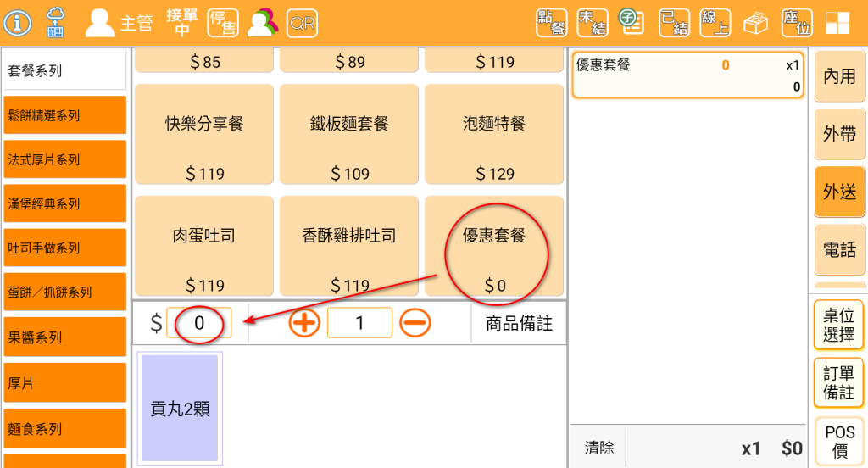The height and width of the screenshot is (468, 868).
Task: Switch to 漢堡經典系列 category
Action: pyautogui.click(x=65, y=203)
